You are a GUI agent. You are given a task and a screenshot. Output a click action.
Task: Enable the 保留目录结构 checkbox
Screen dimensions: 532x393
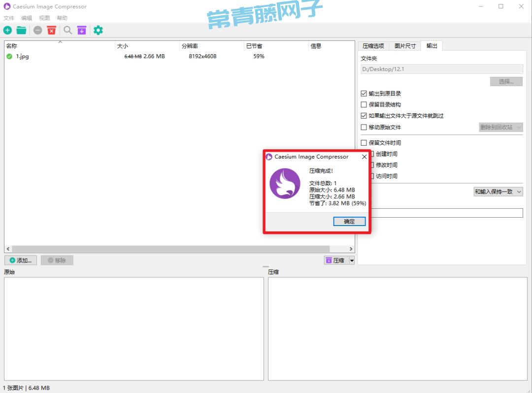tap(364, 104)
